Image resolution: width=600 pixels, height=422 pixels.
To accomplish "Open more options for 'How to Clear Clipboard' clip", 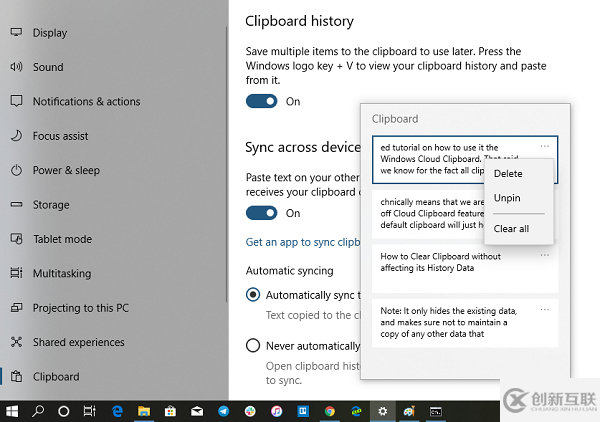I will click(x=545, y=255).
